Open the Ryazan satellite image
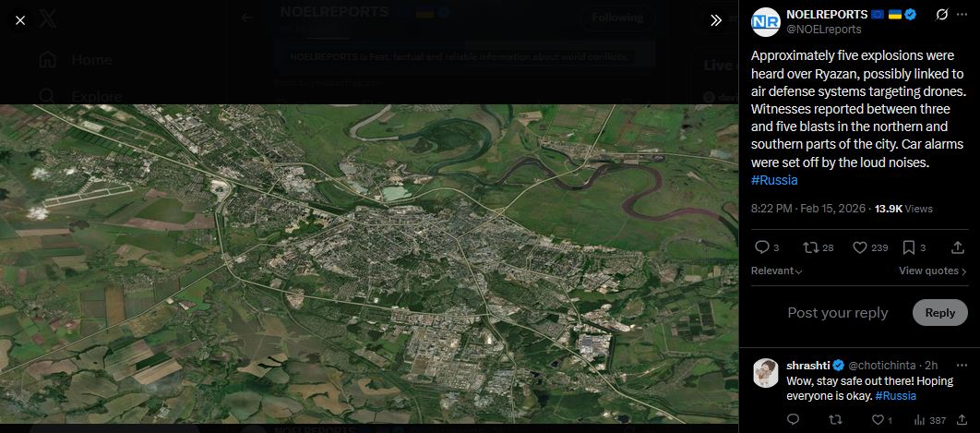Viewport: 980px width, 433px height. pyautogui.click(x=369, y=263)
